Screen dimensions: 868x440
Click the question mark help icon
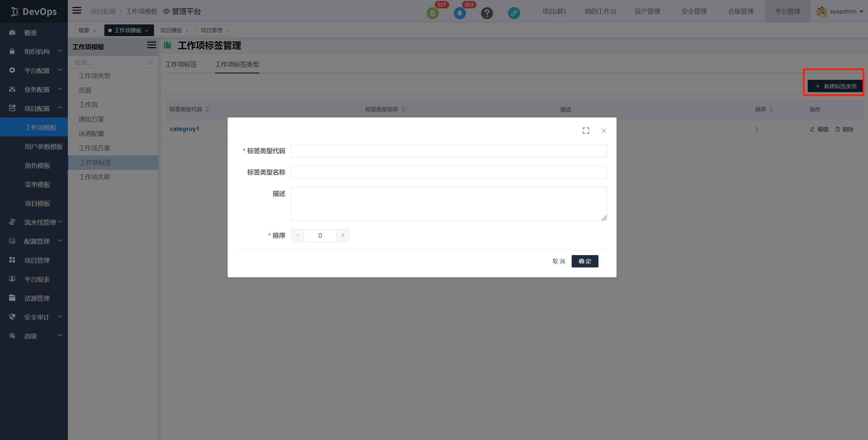coord(487,13)
